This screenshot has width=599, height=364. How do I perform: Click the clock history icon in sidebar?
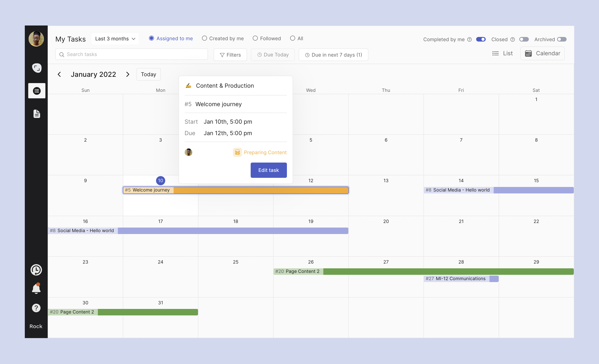coord(36,270)
